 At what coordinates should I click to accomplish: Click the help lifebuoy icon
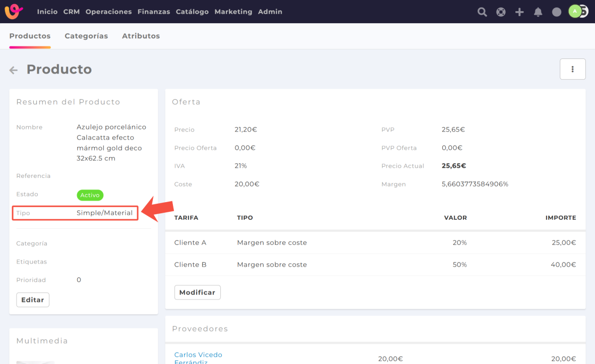[x=501, y=12]
